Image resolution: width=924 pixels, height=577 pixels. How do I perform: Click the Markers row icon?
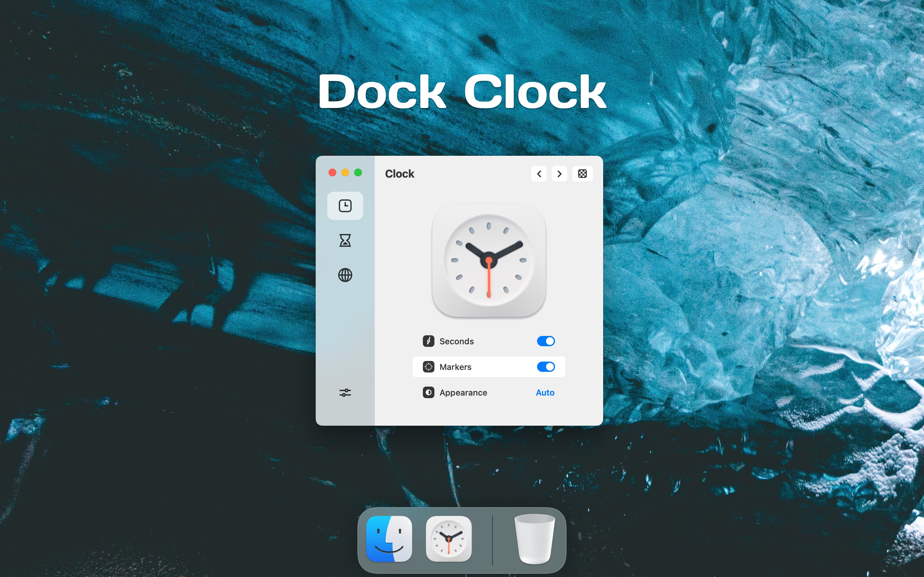tap(428, 367)
